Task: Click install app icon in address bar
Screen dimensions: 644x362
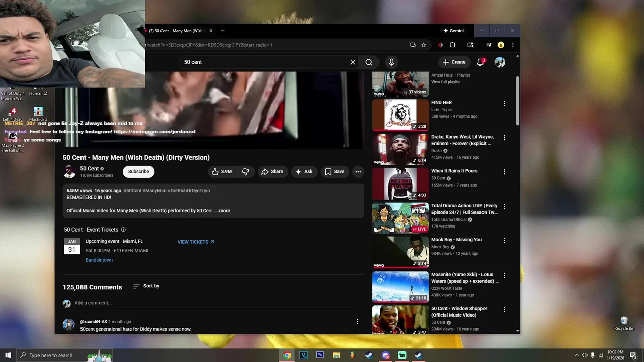Action: [413, 45]
